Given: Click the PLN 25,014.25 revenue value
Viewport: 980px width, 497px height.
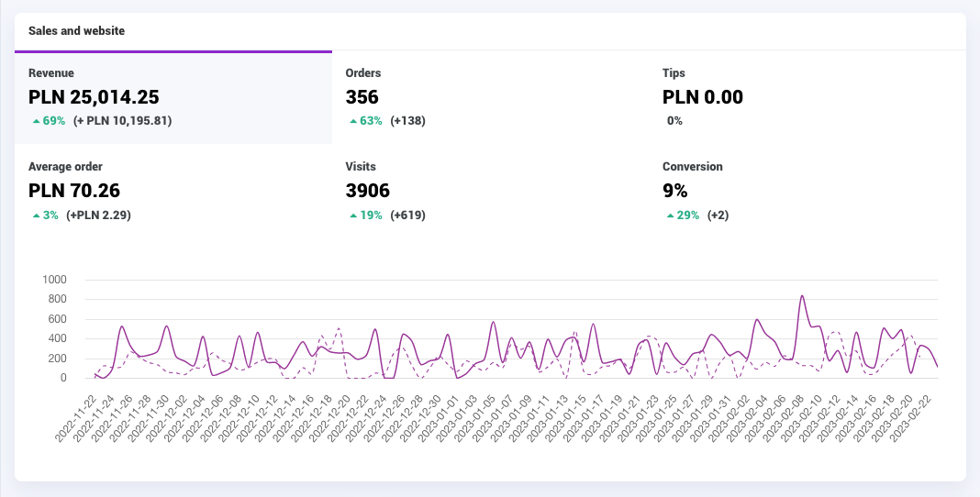Looking at the screenshot, I should coord(94,97).
